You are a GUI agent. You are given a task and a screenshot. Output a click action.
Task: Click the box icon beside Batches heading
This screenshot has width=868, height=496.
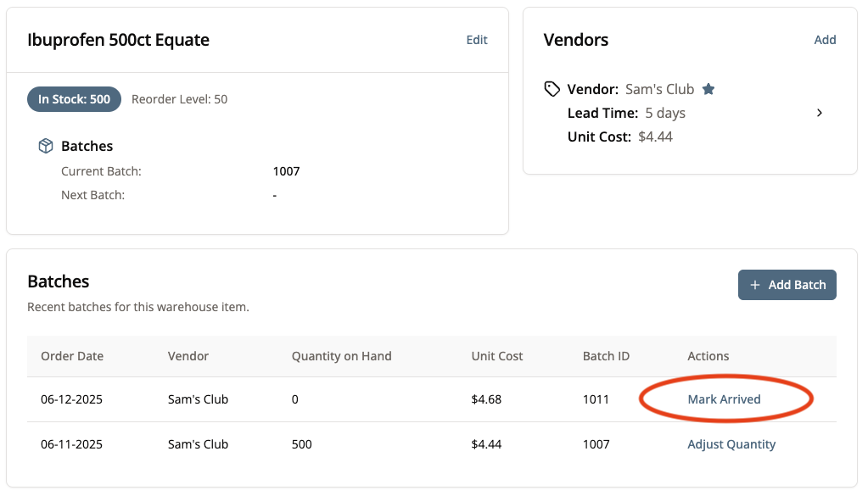pyautogui.click(x=46, y=146)
